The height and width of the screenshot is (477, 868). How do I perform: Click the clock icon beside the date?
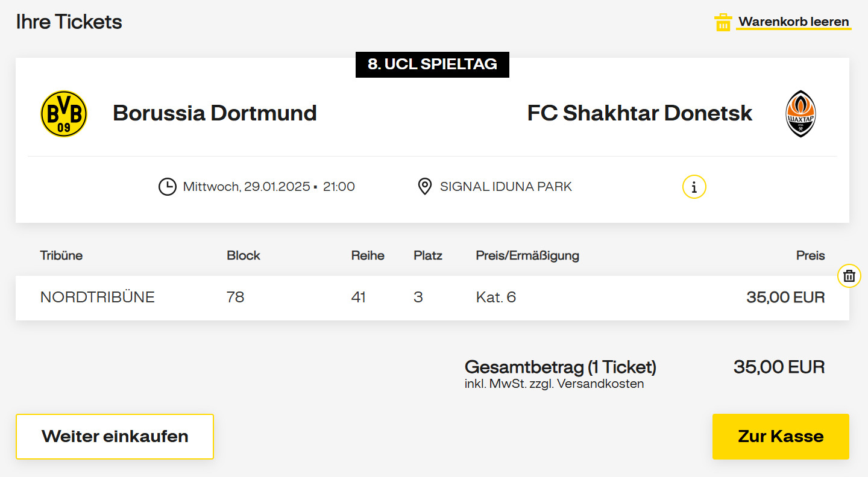tap(167, 187)
